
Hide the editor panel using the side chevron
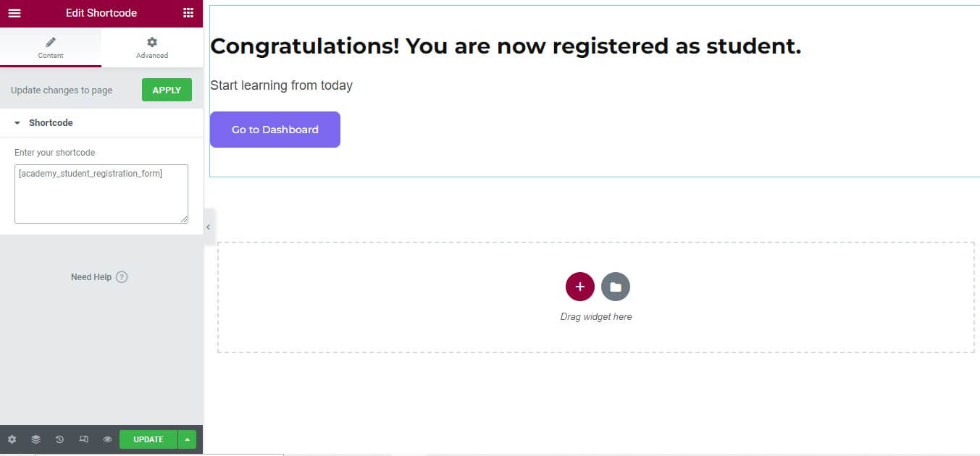209,227
